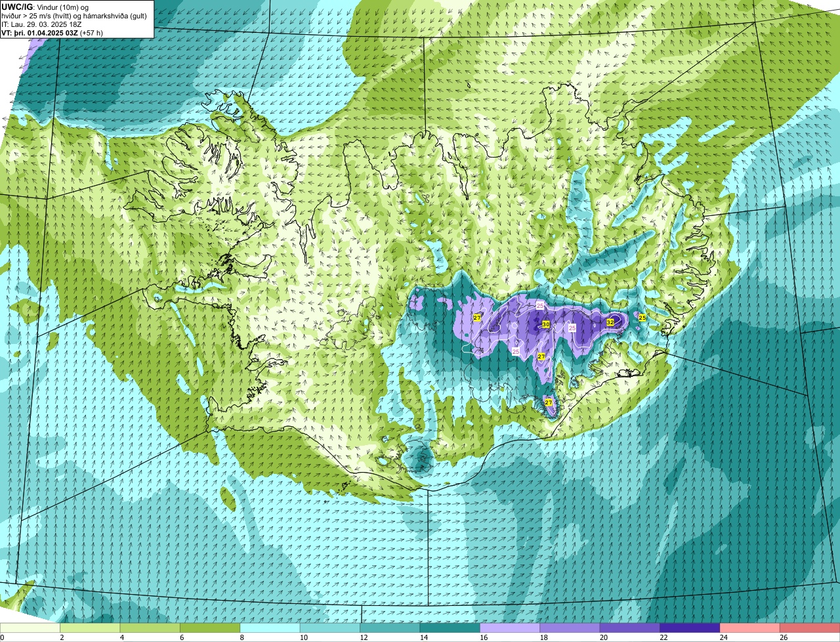Click the 0–2 m/s pale yellow legend swatch
Image resolution: width=840 pixels, height=642 pixels.
[x=30, y=628]
